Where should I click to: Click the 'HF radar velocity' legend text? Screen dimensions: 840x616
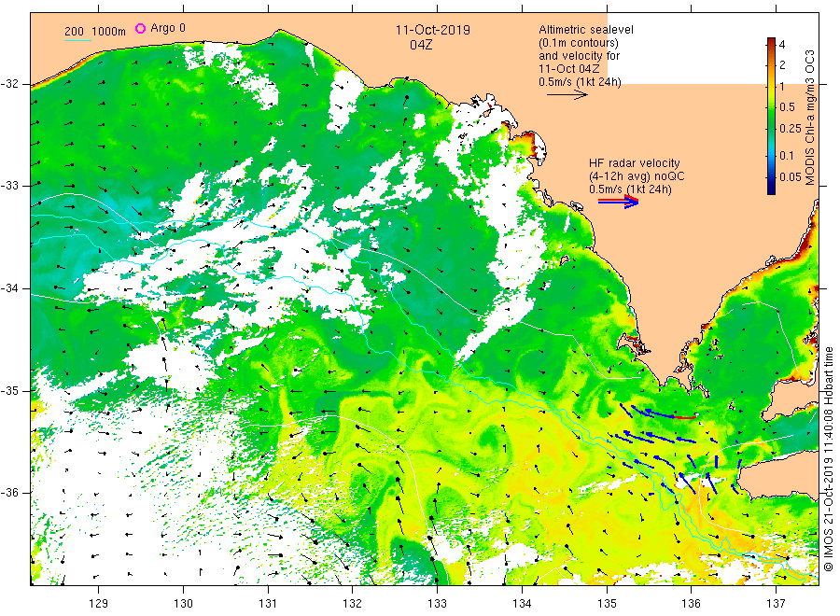pos(635,162)
